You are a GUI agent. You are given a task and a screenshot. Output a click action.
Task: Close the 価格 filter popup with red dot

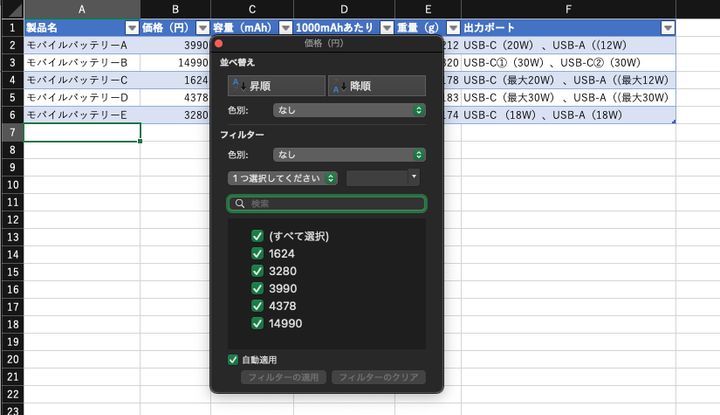[219, 44]
